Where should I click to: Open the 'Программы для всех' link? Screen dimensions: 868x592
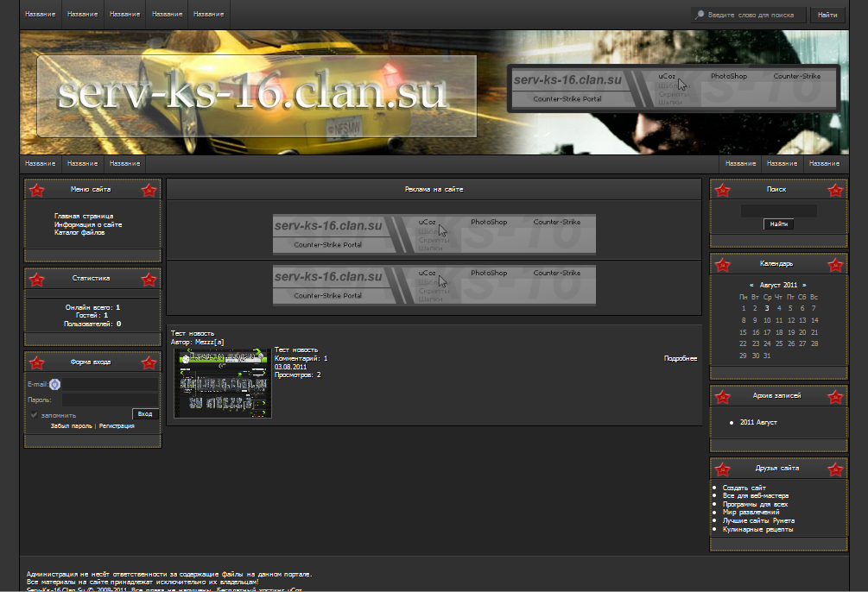755,504
